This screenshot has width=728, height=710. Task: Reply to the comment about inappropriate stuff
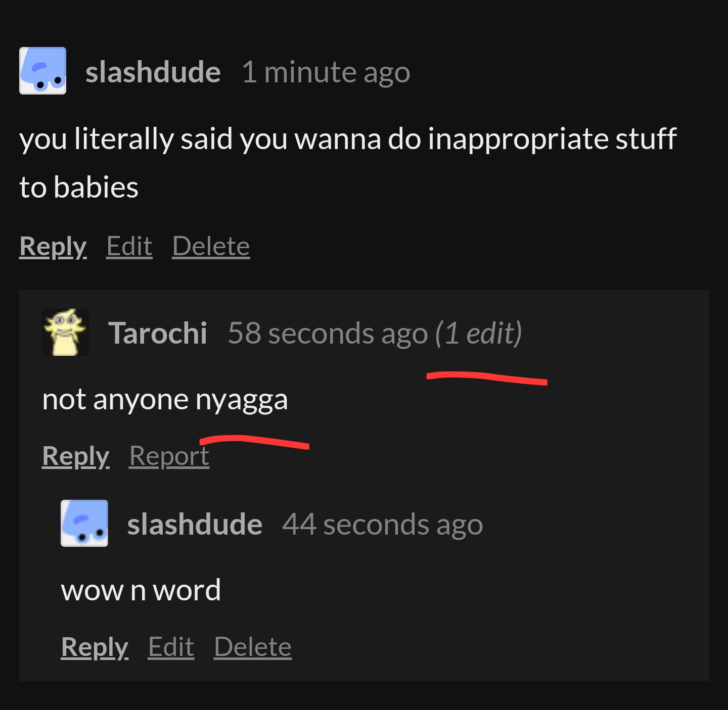click(x=53, y=247)
